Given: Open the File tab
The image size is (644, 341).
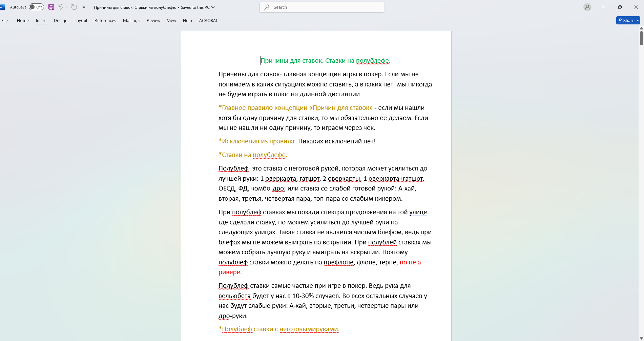Looking at the screenshot, I should (x=5, y=21).
